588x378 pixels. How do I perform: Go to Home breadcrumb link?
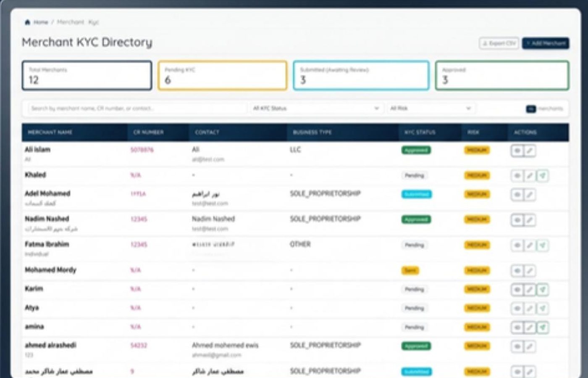[x=41, y=22]
